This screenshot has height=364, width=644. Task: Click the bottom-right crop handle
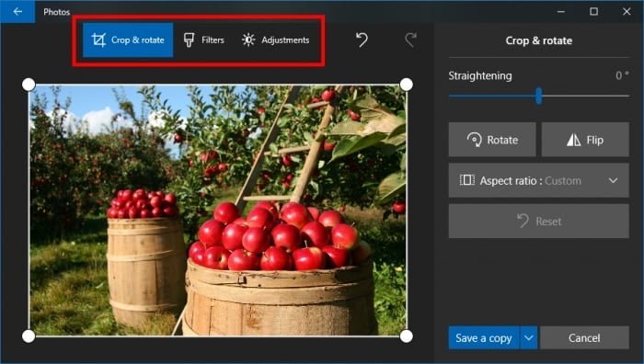click(407, 336)
